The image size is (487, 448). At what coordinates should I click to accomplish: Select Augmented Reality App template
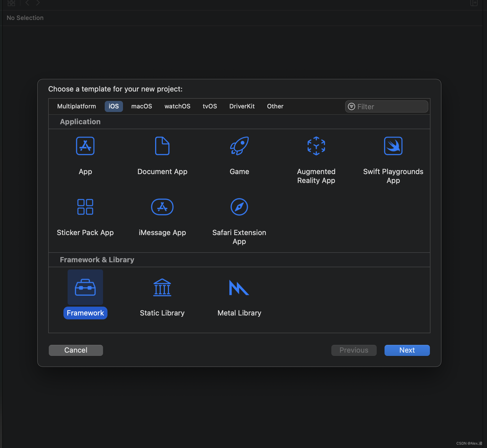coord(316,146)
